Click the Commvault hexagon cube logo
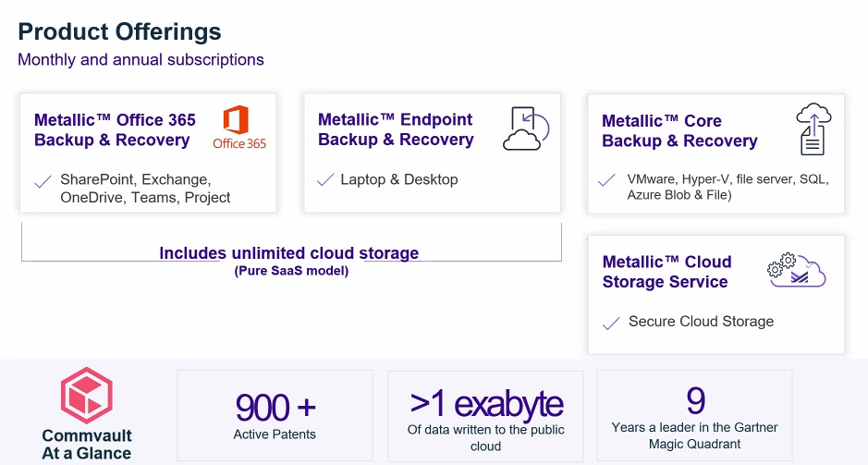 [87, 395]
